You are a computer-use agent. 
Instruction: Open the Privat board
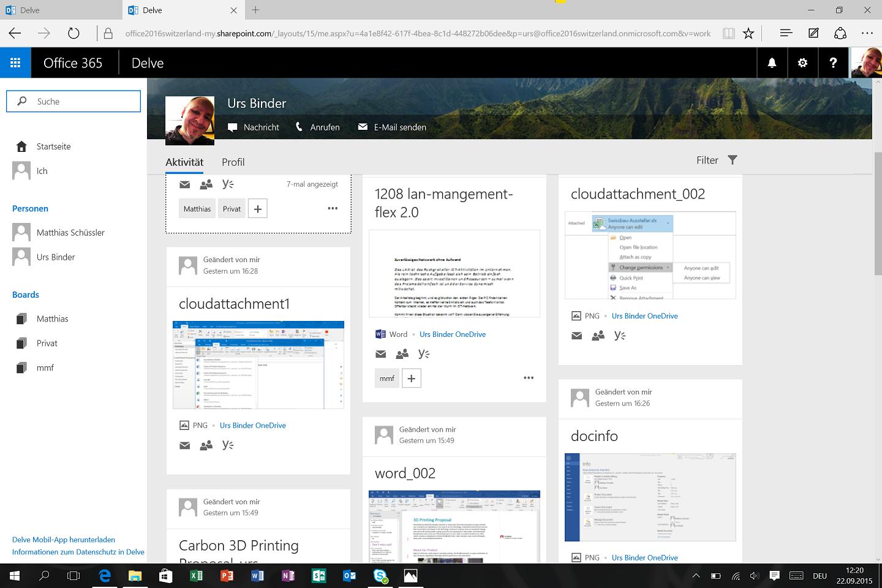[x=47, y=344]
